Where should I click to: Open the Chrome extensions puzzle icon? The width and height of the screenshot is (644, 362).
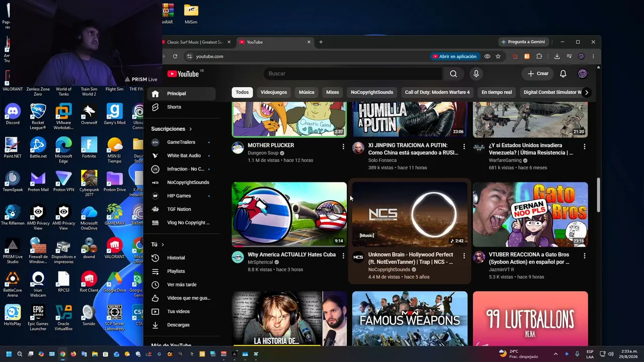[539, 56]
